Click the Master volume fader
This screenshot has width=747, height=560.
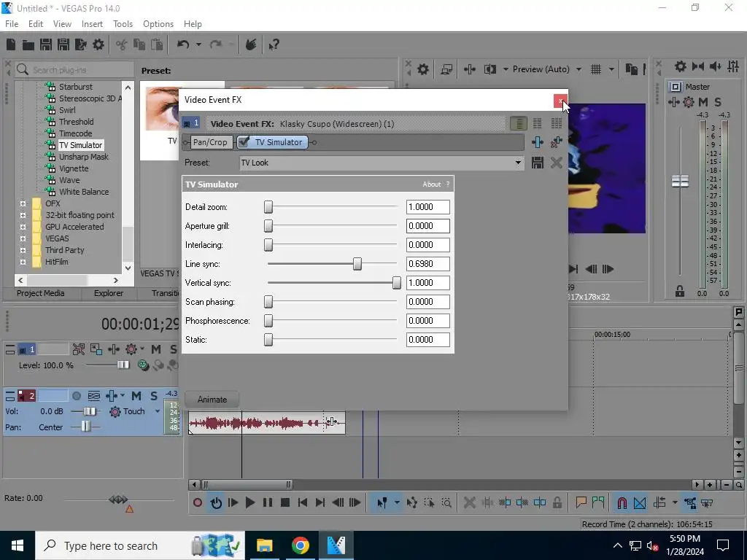coord(680,181)
